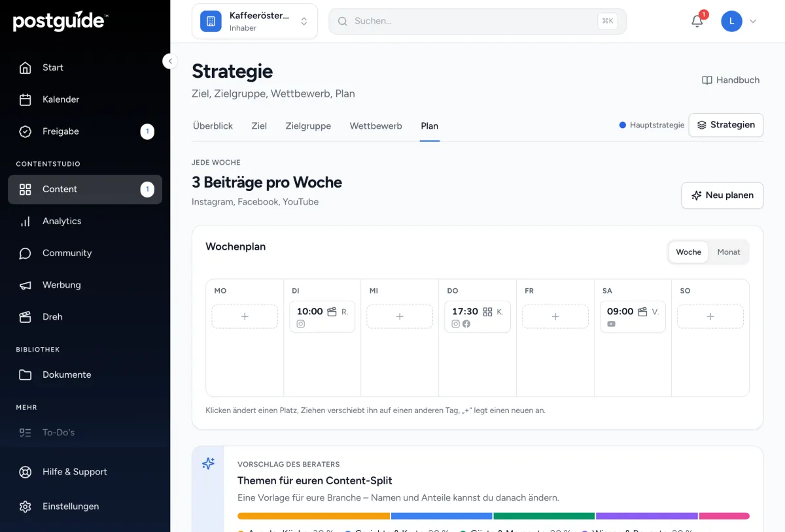
Task: Switch Wochenplan to Woche view
Action: [688, 252]
